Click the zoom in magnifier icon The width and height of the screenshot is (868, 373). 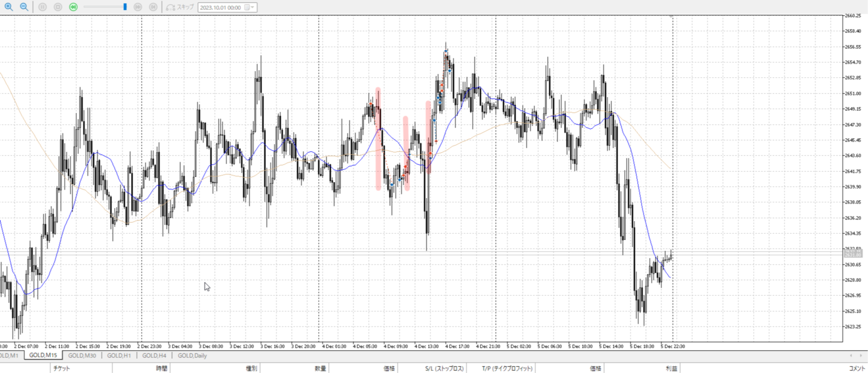tap(9, 7)
